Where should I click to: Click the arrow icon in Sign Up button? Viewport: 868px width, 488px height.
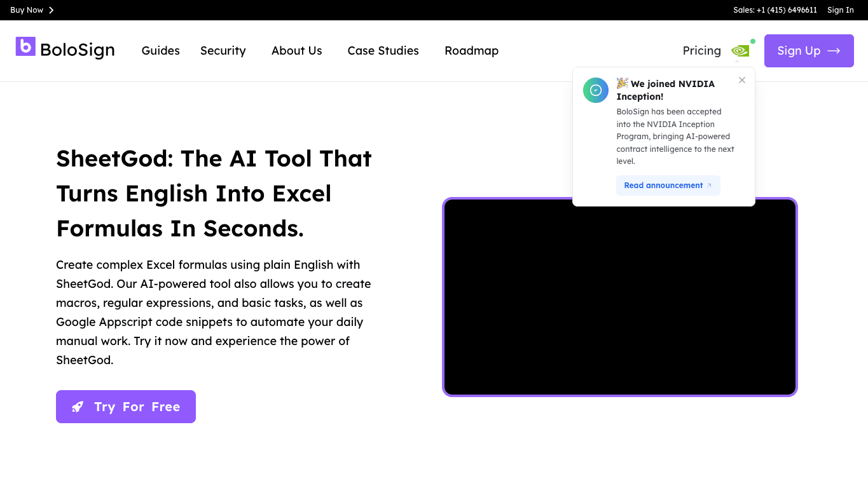tap(834, 51)
